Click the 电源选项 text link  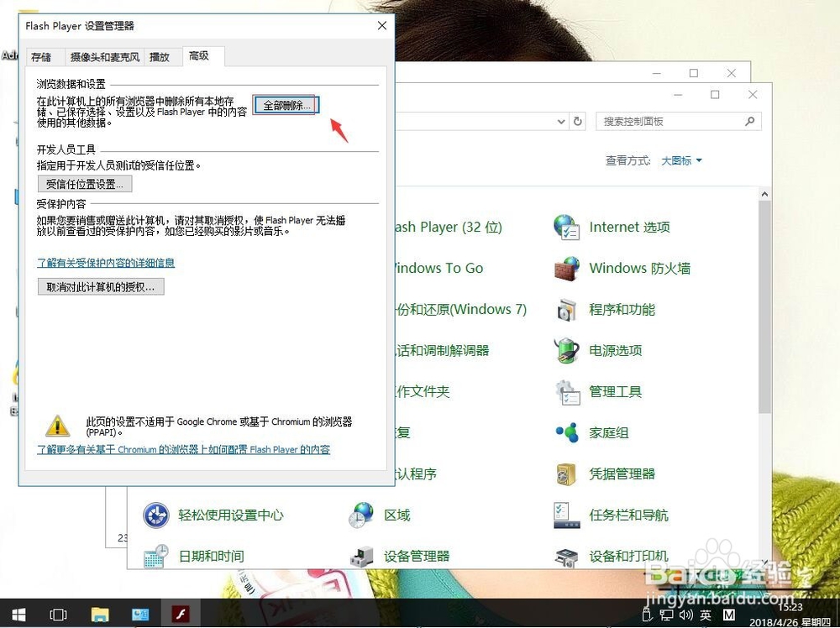point(615,351)
